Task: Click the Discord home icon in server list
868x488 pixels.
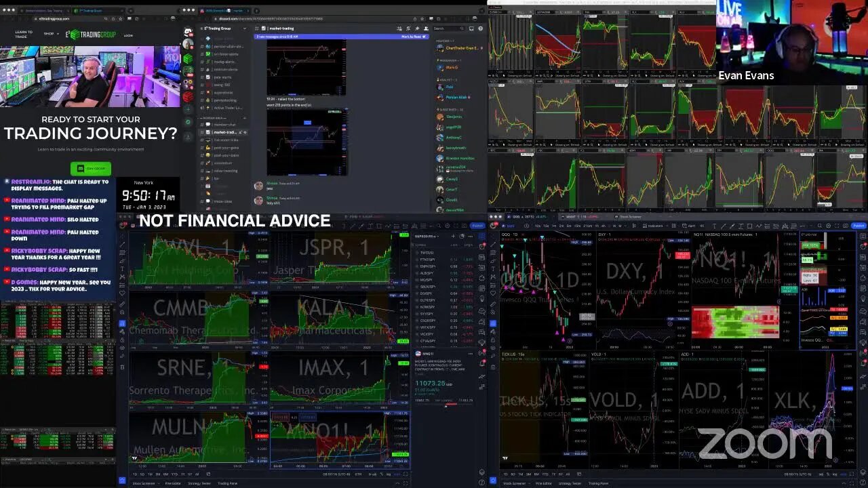Action: (188, 31)
